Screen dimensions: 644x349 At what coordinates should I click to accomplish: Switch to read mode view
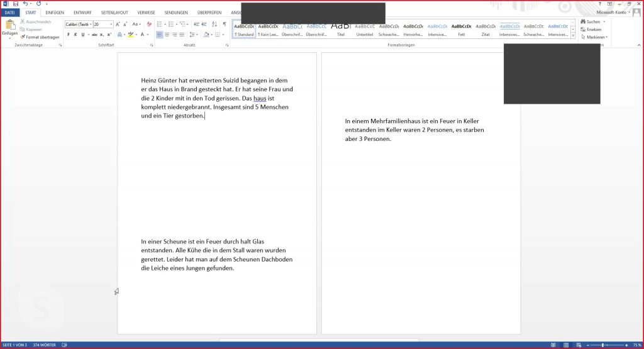tap(553, 345)
